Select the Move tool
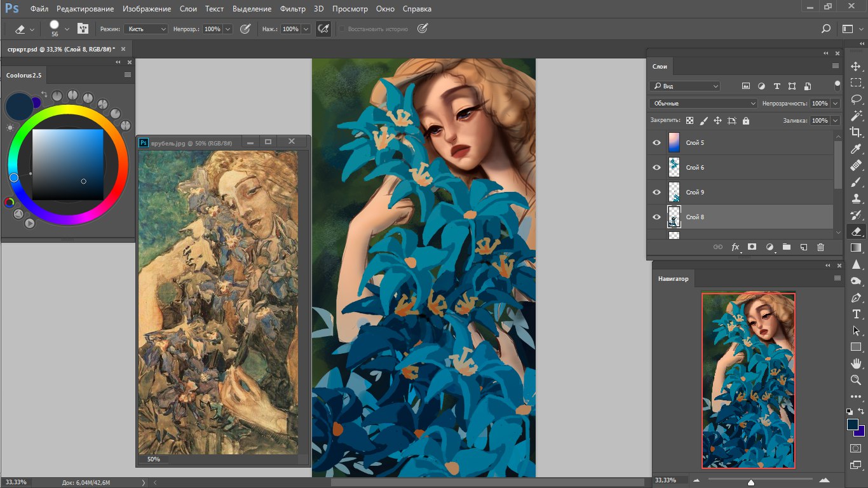Screen dimensions: 868x488 [x=856, y=66]
